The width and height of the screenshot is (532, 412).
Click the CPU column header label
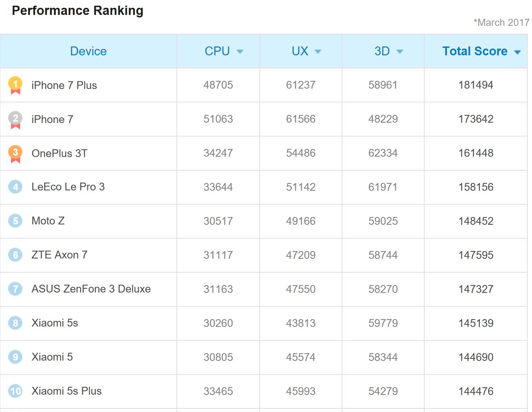point(217,51)
